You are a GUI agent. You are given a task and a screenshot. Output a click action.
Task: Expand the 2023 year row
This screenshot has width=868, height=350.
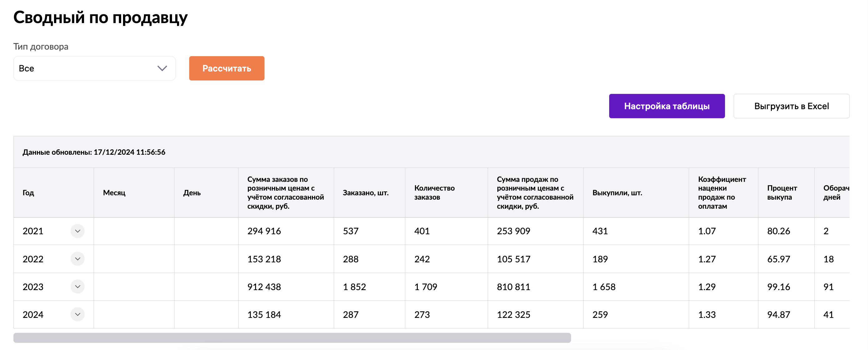point(77,287)
